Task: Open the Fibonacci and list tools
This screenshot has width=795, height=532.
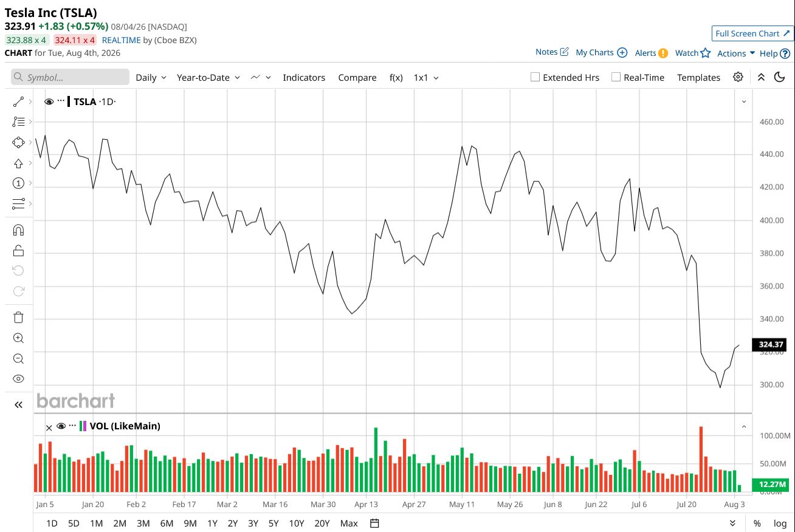Action: pos(18,122)
